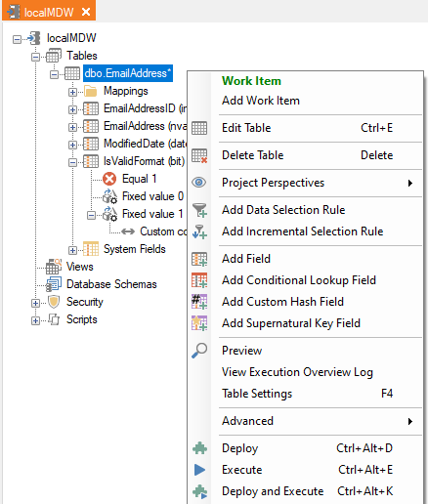
Task: Expand the Mappings folder node
Action: coord(72,92)
